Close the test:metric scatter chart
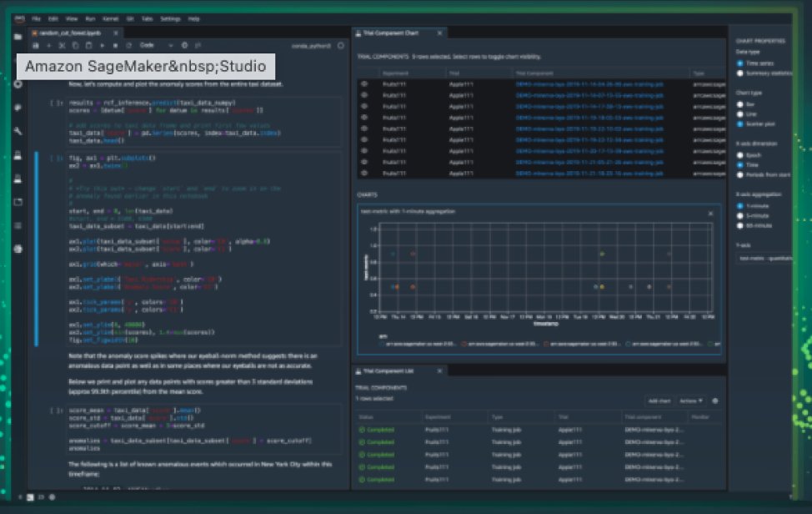The height and width of the screenshot is (514, 812). click(x=710, y=214)
